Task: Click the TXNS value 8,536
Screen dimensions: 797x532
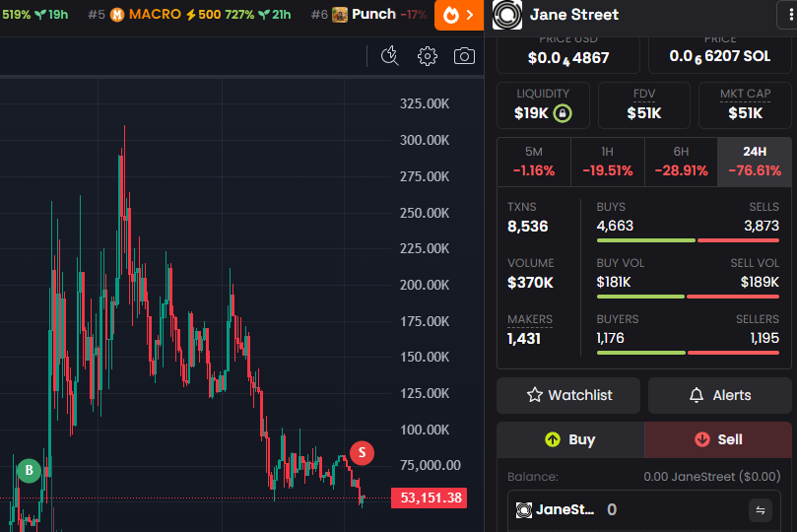Action: [x=528, y=227]
